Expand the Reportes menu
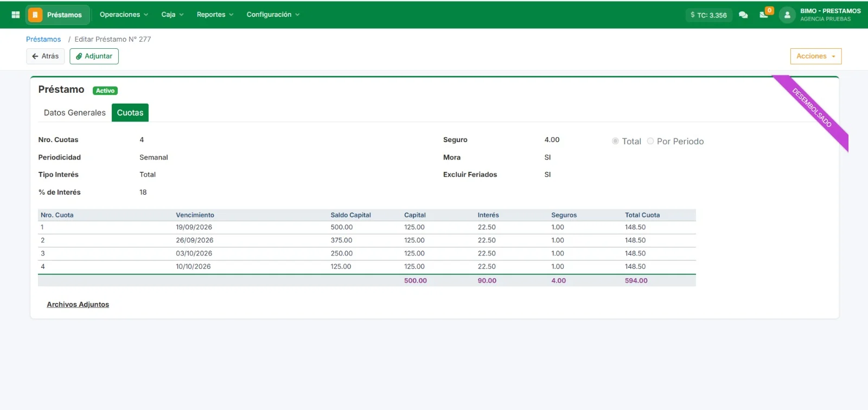This screenshot has height=410, width=868. [x=215, y=15]
